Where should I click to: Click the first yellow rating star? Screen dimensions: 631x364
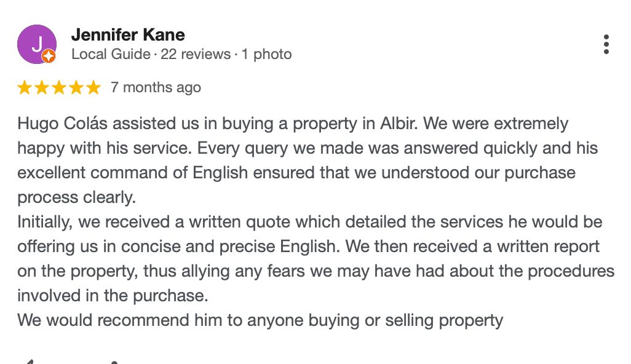[x=25, y=87]
